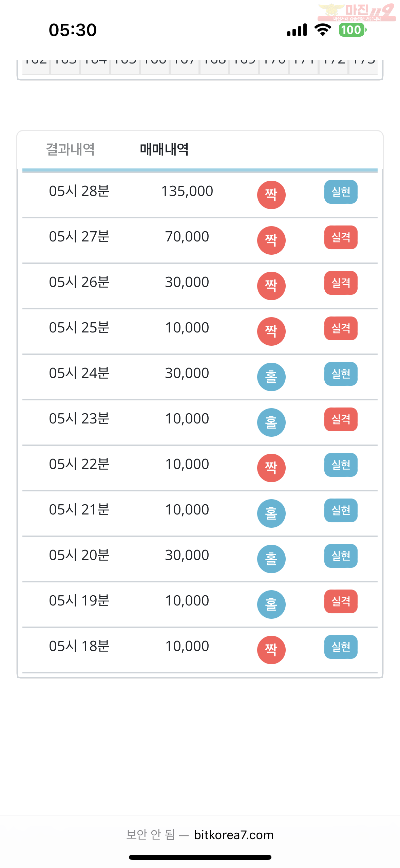400x868 pixels.
Task: Tap the 135,000 amount entry
Action: point(187,191)
